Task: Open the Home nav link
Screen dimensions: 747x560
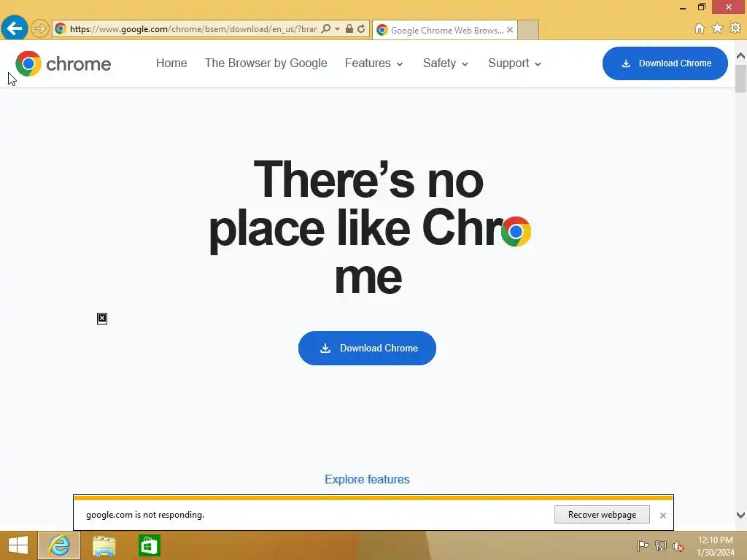Action: point(171,63)
